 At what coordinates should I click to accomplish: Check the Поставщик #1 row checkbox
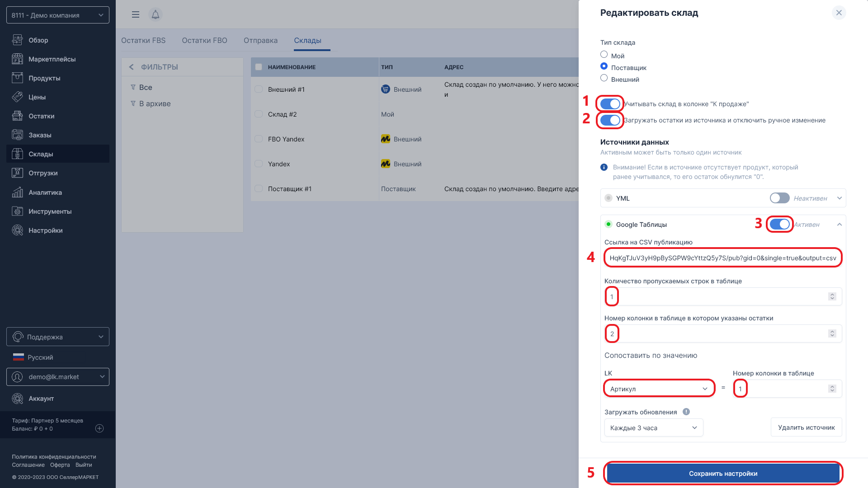[259, 188]
